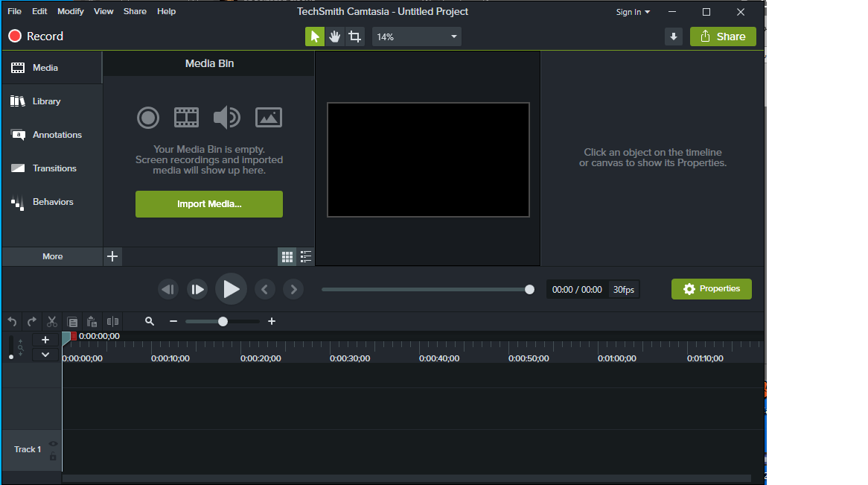Open the Annotations tab
This screenshot has width=868, height=485.
tap(52, 135)
